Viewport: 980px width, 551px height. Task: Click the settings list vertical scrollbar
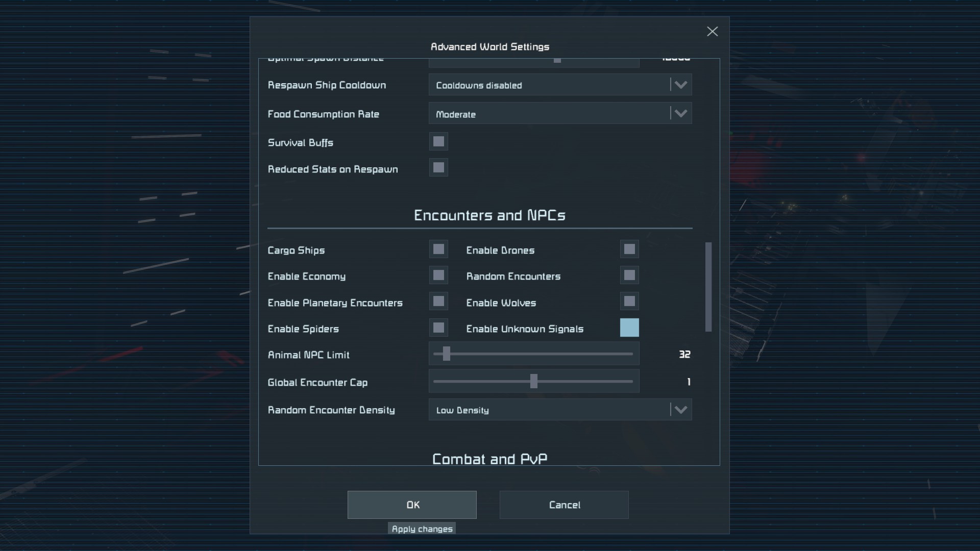[x=708, y=287]
